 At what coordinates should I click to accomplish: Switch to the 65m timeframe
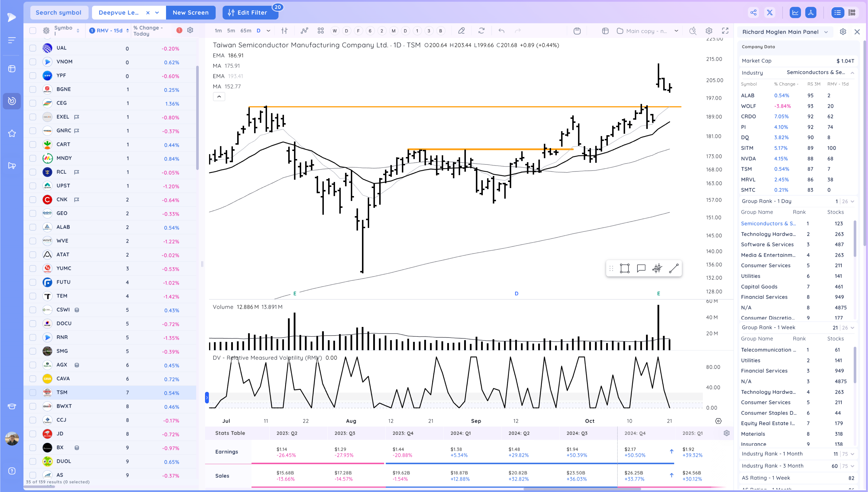[245, 31]
